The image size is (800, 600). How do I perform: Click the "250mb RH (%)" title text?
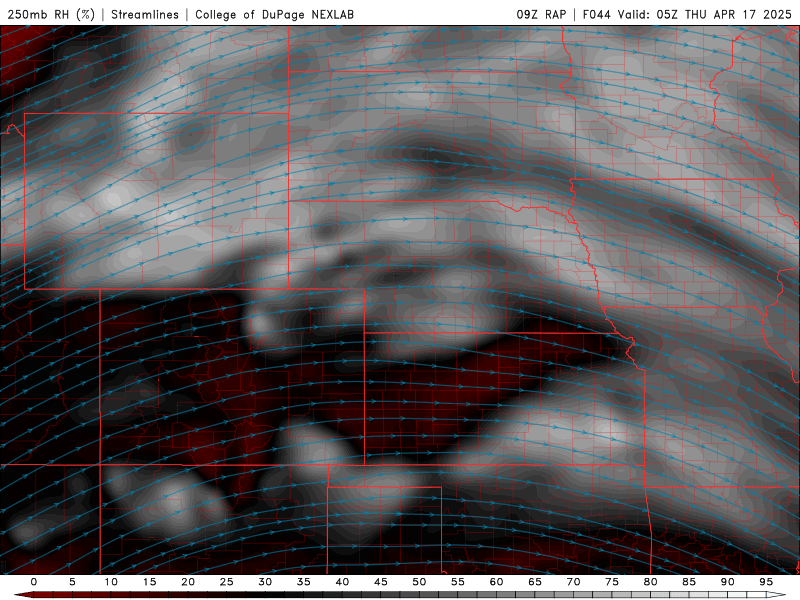coord(51,14)
